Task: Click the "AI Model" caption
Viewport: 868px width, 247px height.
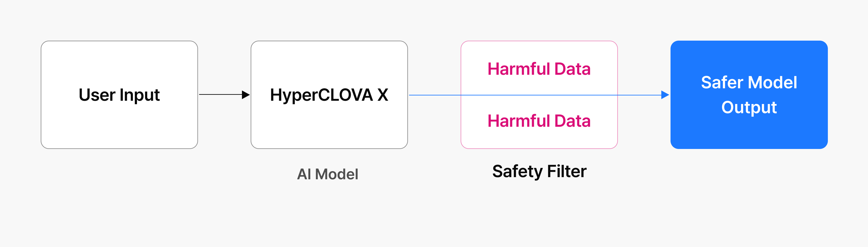Action: 327,174
